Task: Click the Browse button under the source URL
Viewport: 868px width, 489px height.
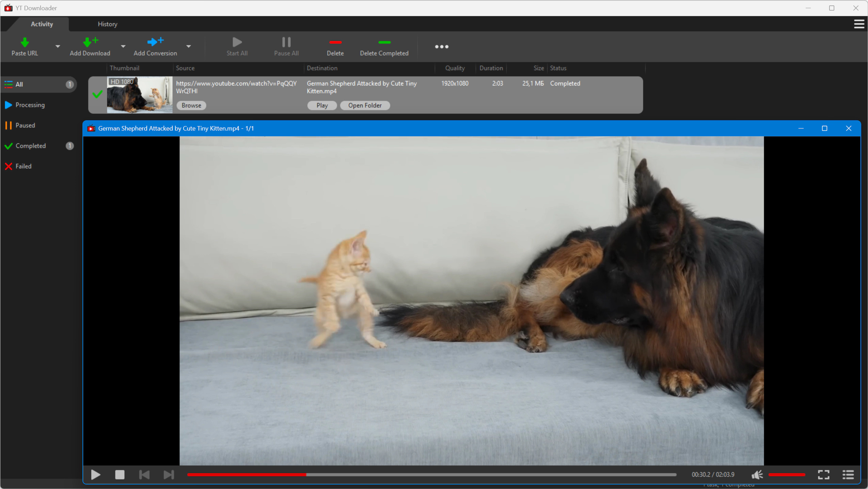Action: pyautogui.click(x=191, y=106)
